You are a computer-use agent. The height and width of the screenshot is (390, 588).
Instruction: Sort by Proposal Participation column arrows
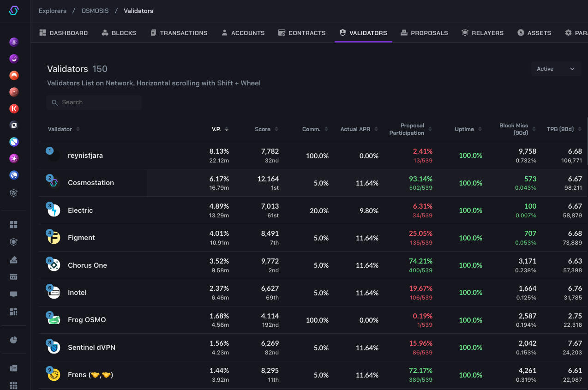click(x=430, y=129)
